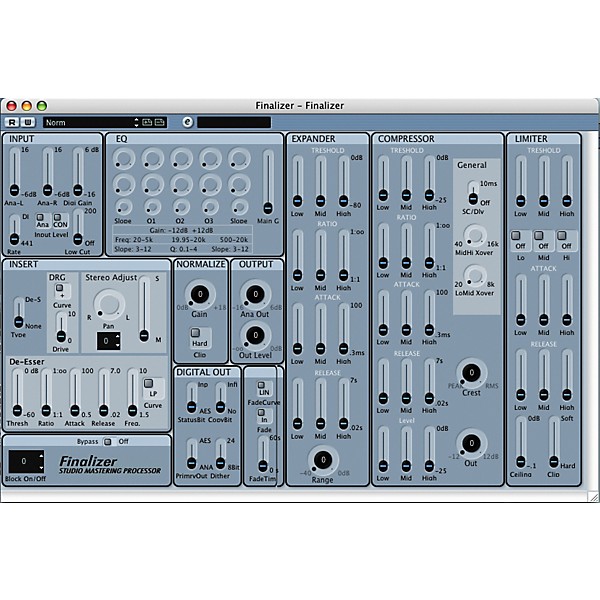The height and width of the screenshot is (600, 600).
Task: Click the Out Level knob
Action: (255, 336)
